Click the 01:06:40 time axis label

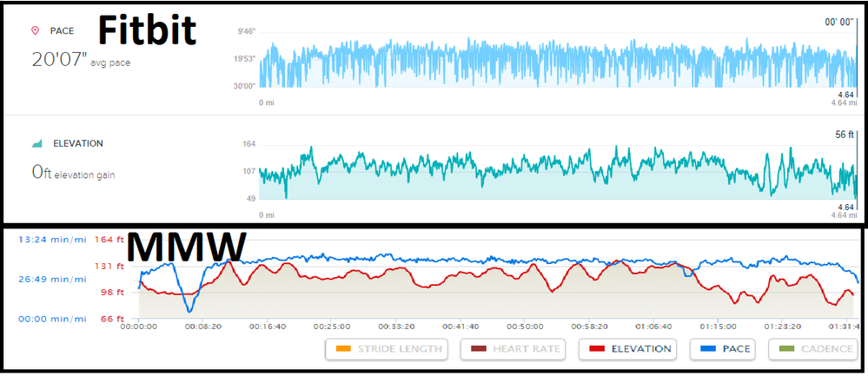tap(653, 327)
